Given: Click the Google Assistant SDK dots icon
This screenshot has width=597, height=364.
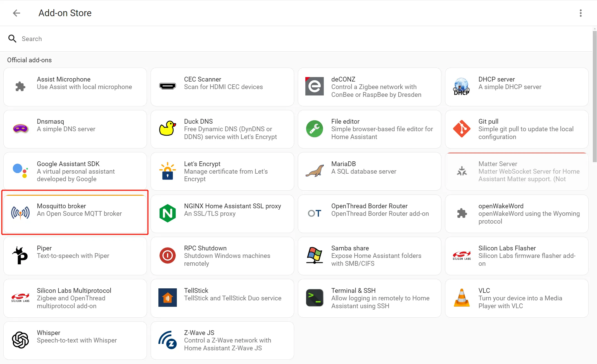Looking at the screenshot, I should pos(20,171).
